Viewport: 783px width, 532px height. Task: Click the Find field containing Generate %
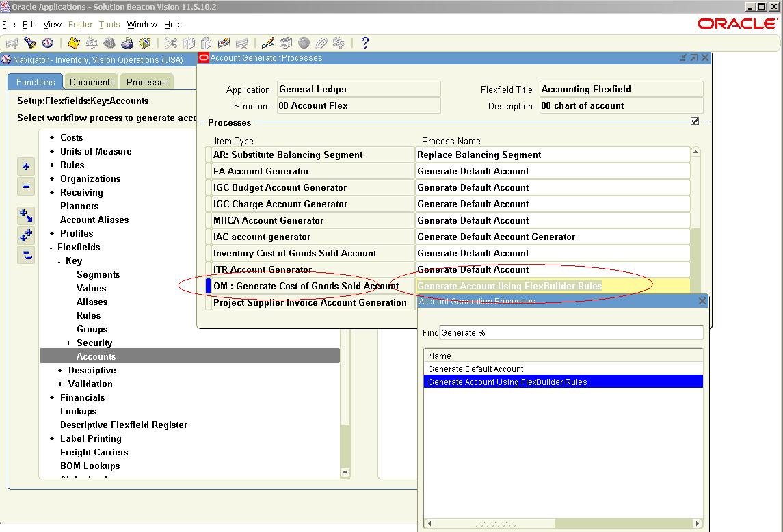(x=571, y=333)
